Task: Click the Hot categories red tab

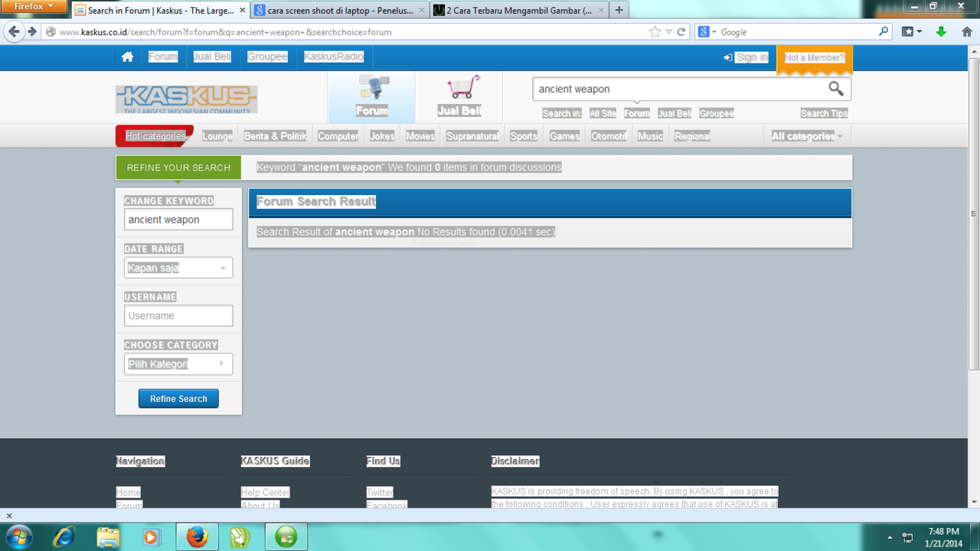Action: click(x=155, y=136)
